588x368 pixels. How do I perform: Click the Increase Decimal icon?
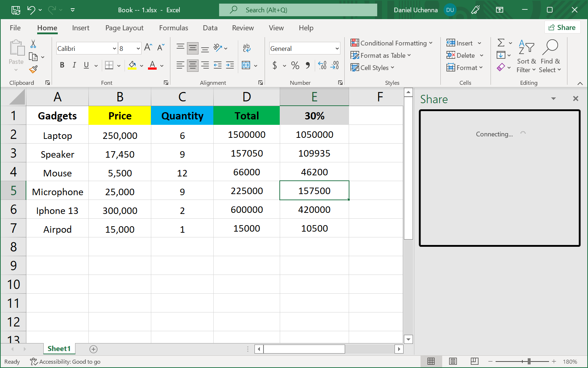[x=322, y=65]
